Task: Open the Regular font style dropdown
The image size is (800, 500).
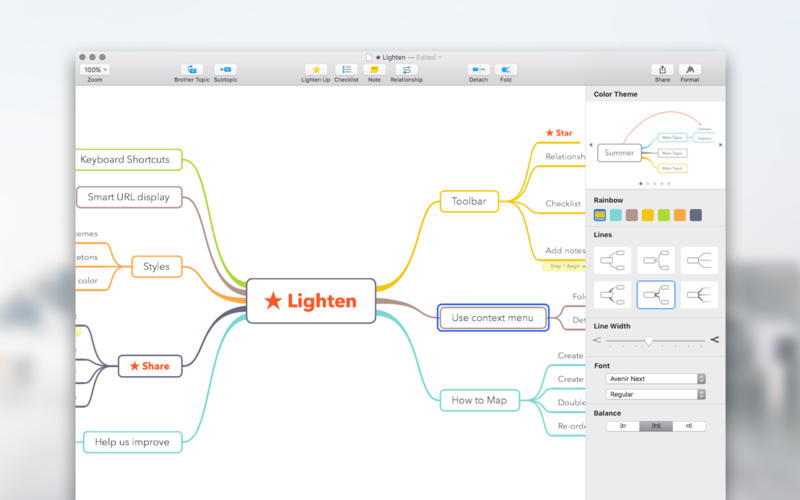Action: [x=656, y=394]
